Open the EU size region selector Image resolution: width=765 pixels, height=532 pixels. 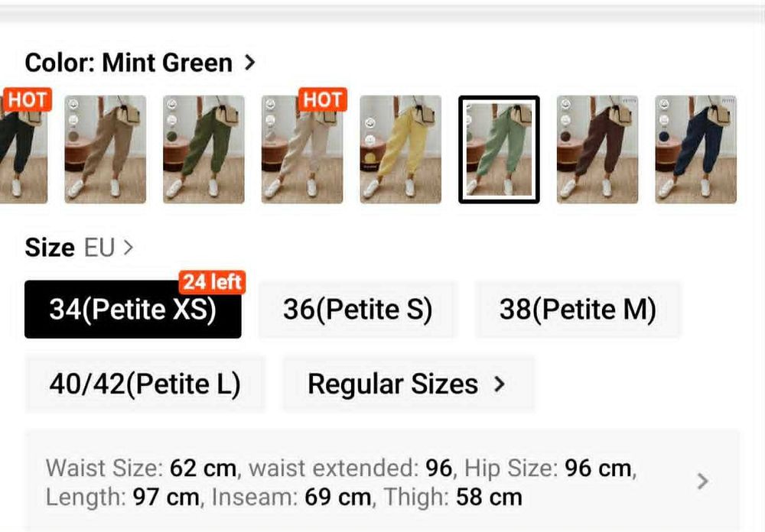(x=109, y=248)
